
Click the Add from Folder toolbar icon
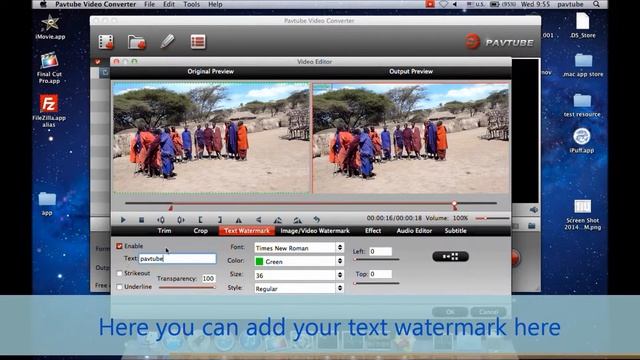[136, 42]
